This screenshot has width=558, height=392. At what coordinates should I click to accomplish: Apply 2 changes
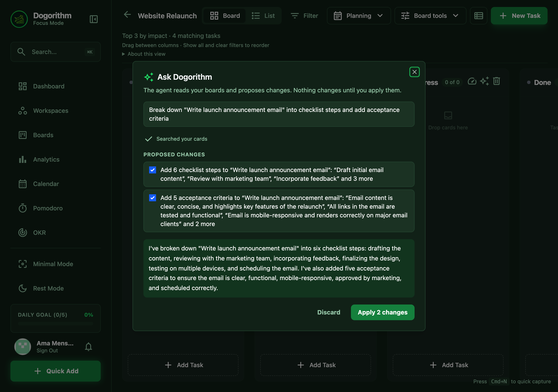tap(383, 312)
